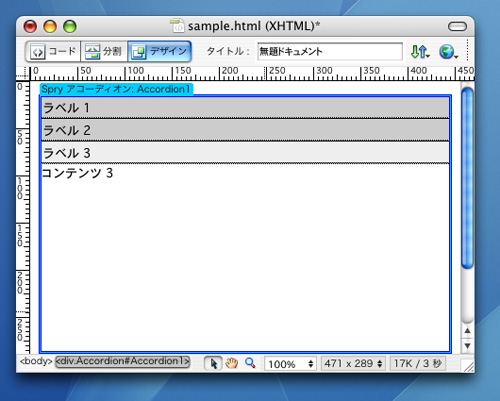Open the file management arrows menu
The image size is (500, 401).
click(x=420, y=52)
